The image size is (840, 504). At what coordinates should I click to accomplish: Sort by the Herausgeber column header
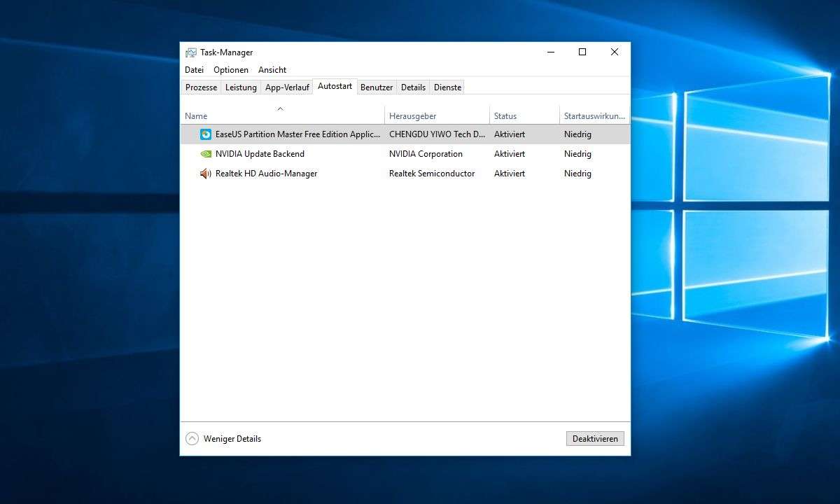tap(412, 116)
